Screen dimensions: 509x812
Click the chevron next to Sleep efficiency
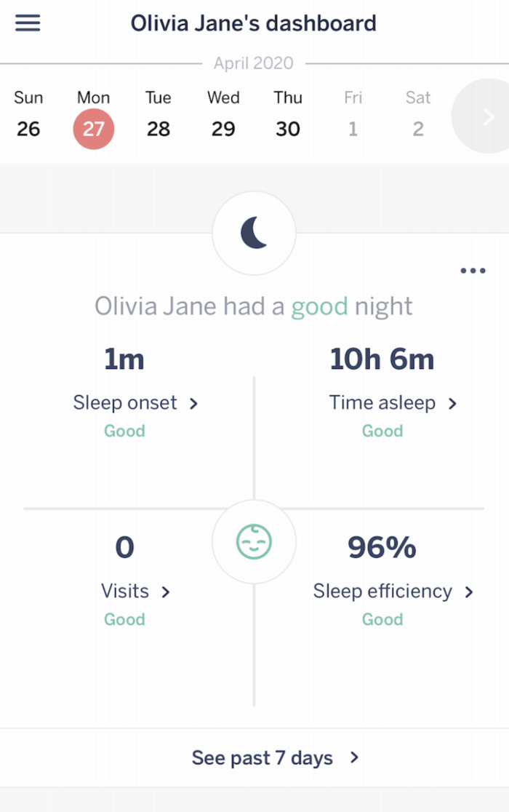coord(469,592)
